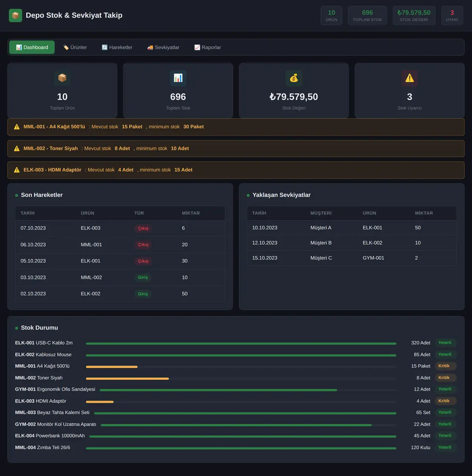Viewport: 472px width, 476px height.
Task: Click warning triangle in ELK-003 HDMI Adaptör alert
Action: click(17, 170)
